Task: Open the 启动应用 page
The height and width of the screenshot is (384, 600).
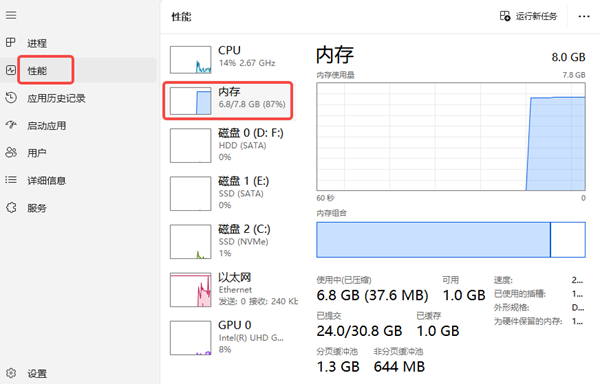Action: tap(46, 126)
